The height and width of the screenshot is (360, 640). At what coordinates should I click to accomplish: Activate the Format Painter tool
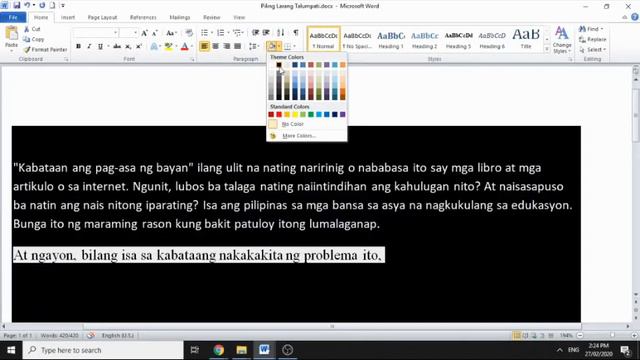click(45, 49)
